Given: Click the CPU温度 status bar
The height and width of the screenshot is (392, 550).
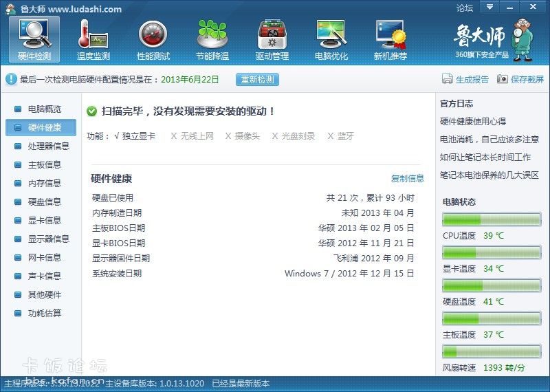Looking at the screenshot, I should tap(492, 219).
